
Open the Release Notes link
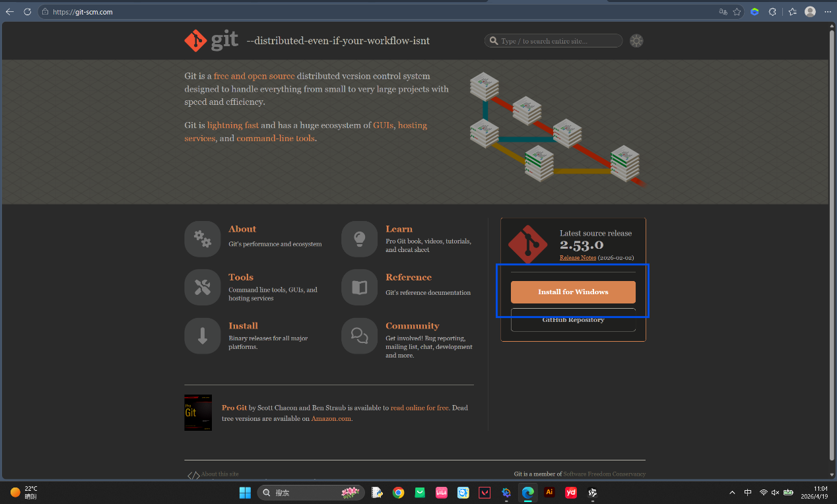pos(578,258)
